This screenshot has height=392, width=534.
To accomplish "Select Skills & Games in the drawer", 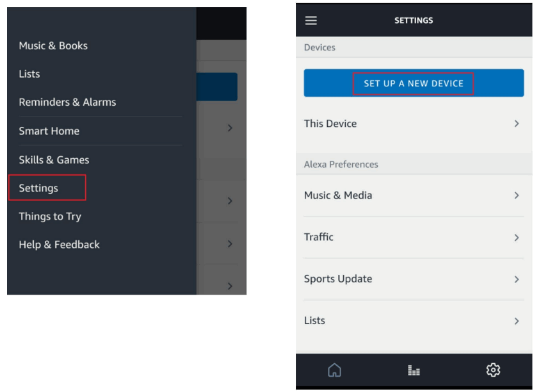I will [53, 159].
